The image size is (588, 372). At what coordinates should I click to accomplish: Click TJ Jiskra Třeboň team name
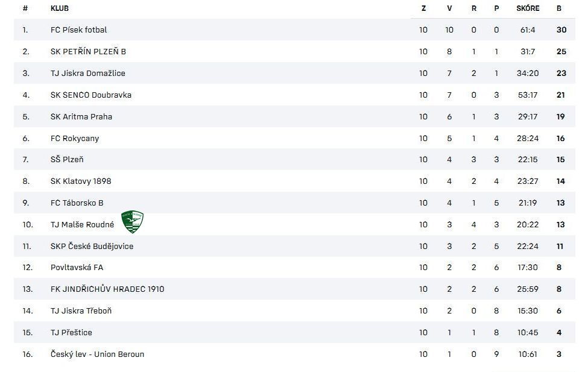81,311
